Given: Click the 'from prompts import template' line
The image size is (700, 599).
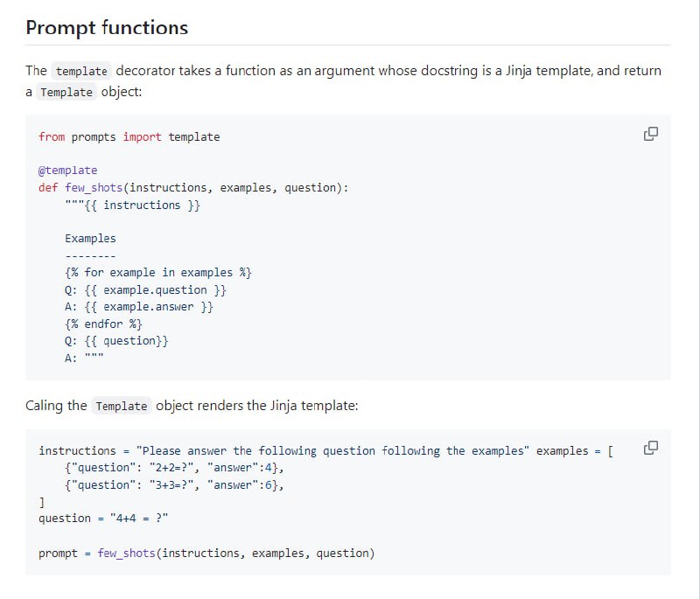Looking at the screenshot, I should point(129,136).
